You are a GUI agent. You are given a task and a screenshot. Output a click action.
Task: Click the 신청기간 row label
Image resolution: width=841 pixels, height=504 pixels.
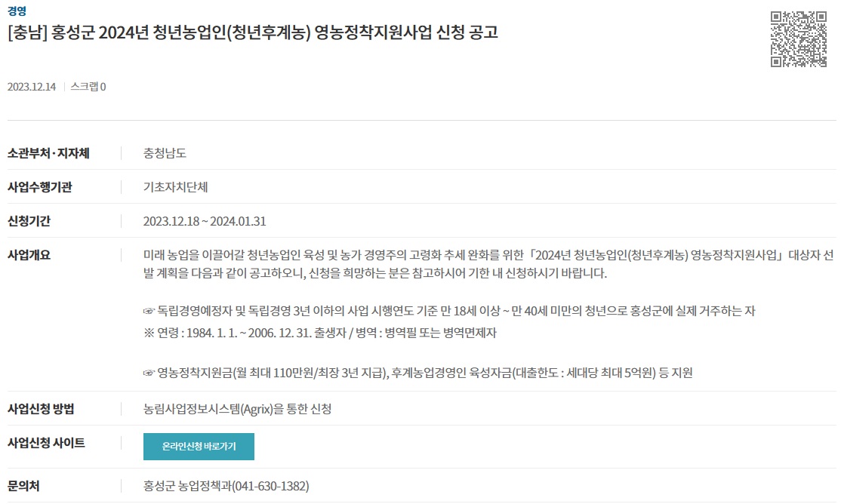pyautogui.click(x=29, y=221)
